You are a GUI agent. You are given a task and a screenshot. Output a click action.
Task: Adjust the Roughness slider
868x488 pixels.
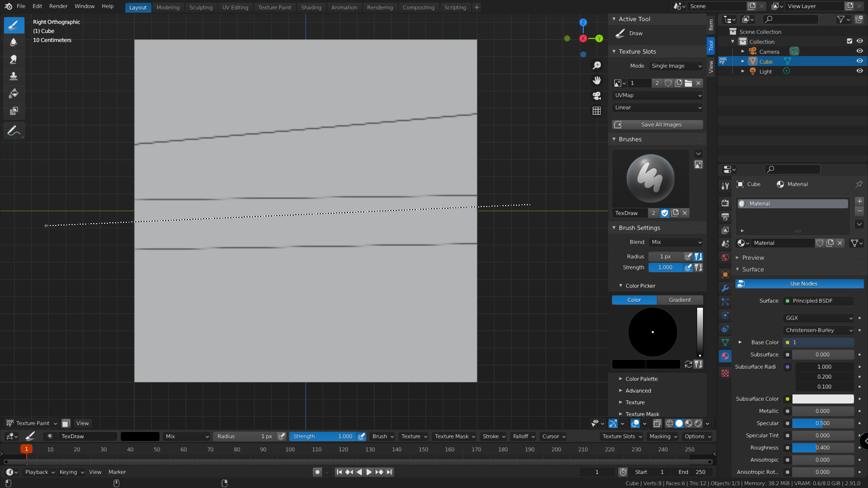click(x=823, y=448)
